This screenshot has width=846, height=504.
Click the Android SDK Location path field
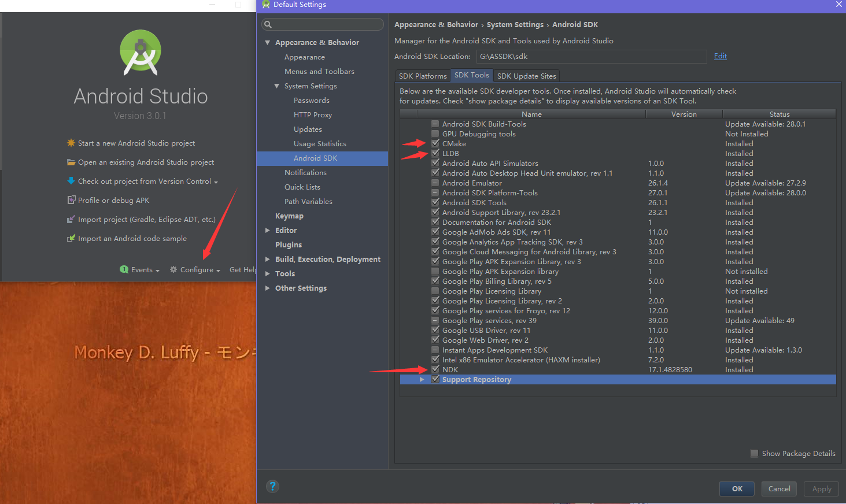[x=592, y=56]
